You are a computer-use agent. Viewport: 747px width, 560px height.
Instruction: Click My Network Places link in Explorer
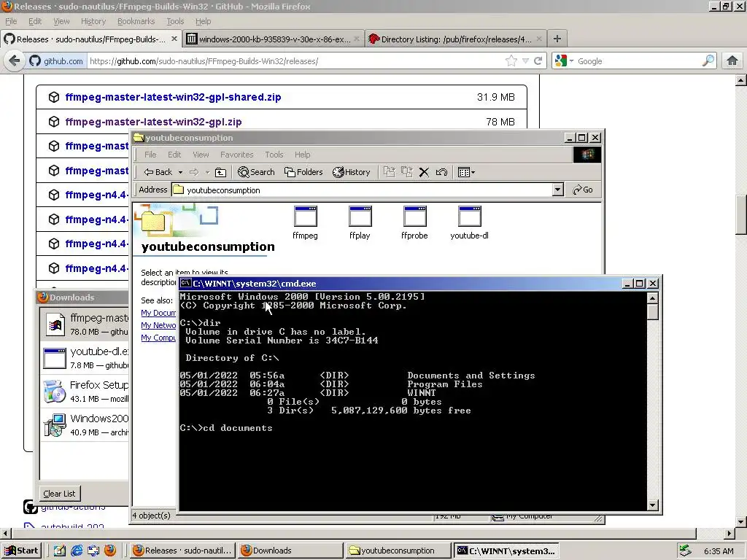point(158,325)
